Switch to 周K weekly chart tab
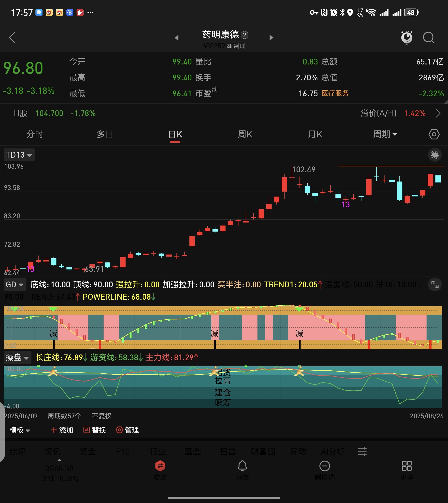 click(x=245, y=134)
